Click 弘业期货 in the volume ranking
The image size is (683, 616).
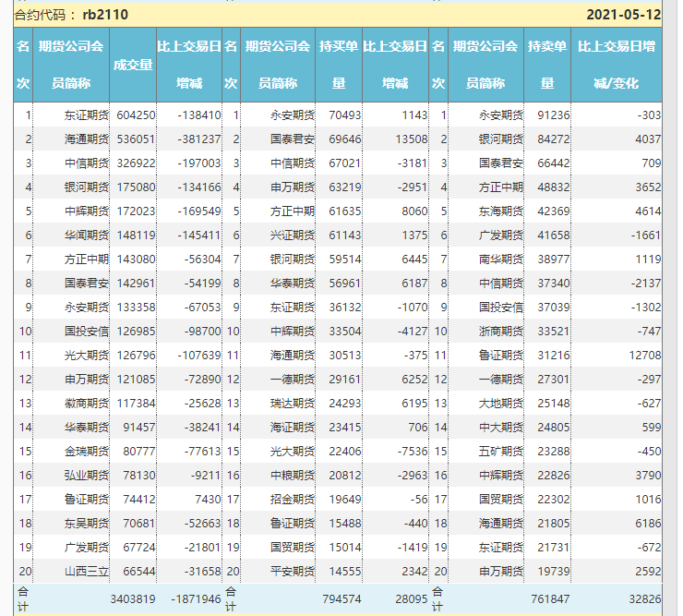86,475
